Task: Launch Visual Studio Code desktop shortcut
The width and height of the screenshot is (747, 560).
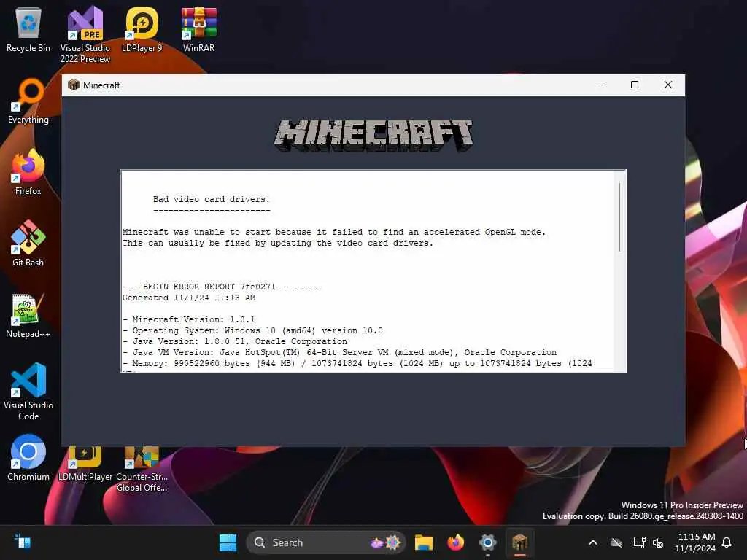Action: 28,392
